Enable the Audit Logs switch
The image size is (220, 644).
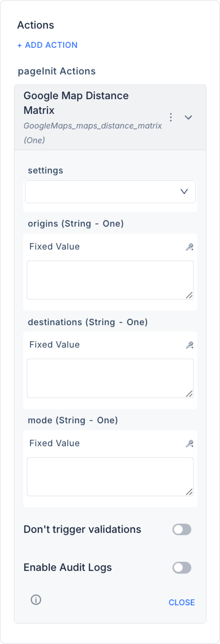[182, 568]
